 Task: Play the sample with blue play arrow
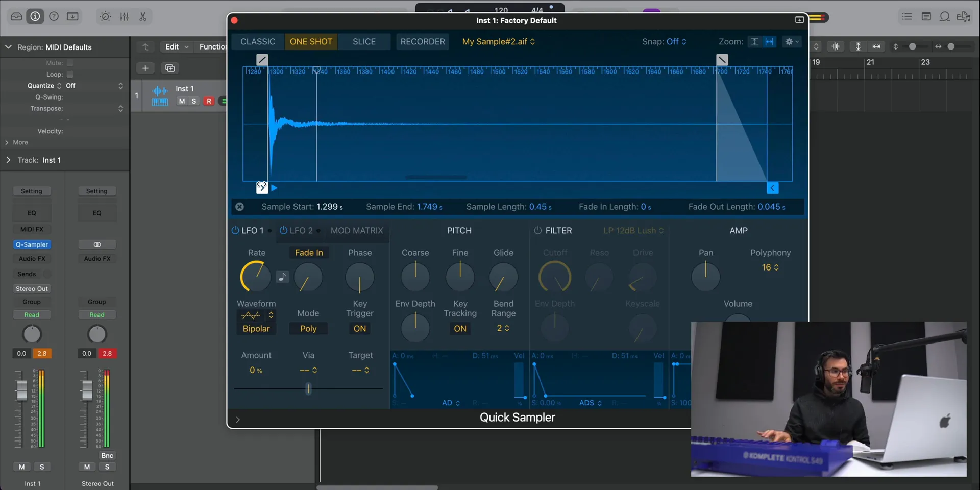pyautogui.click(x=274, y=188)
